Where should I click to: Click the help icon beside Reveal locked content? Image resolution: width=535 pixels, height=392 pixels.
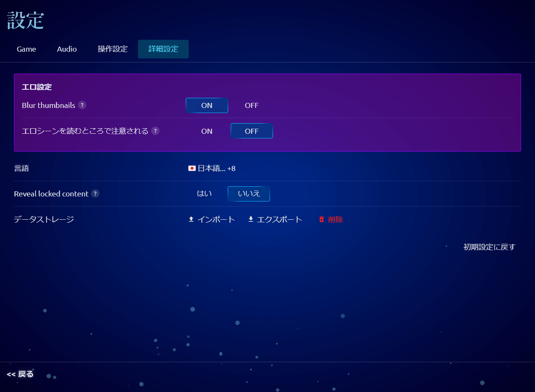click(95, 194)
